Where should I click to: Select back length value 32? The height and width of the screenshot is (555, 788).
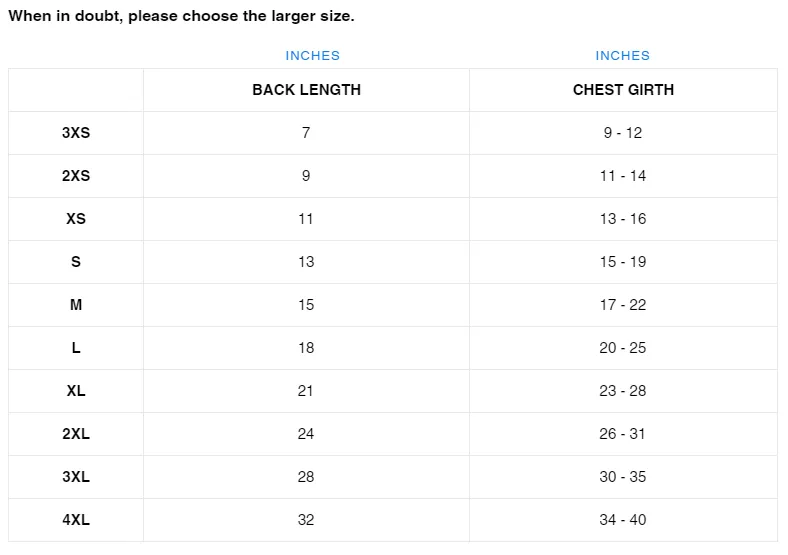click(306, 520)
